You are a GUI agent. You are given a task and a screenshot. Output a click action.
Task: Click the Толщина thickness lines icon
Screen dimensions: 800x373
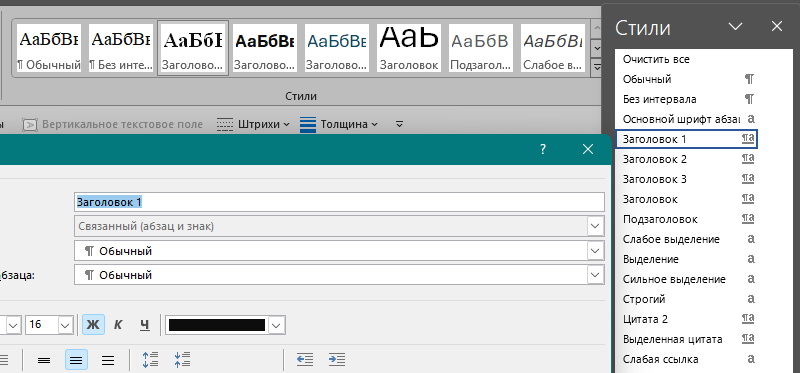point(308,124)
